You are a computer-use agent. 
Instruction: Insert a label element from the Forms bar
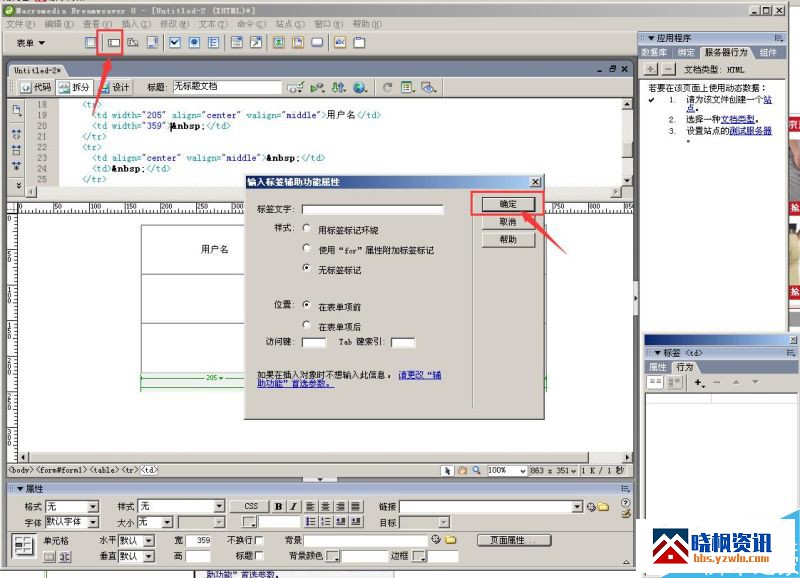[x=340, y=43]
